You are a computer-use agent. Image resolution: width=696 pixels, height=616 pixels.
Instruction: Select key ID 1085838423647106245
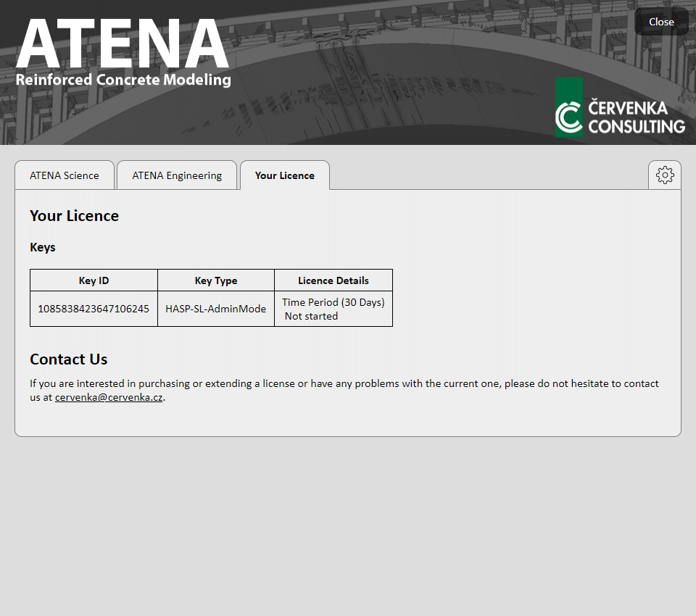[94, 309]
